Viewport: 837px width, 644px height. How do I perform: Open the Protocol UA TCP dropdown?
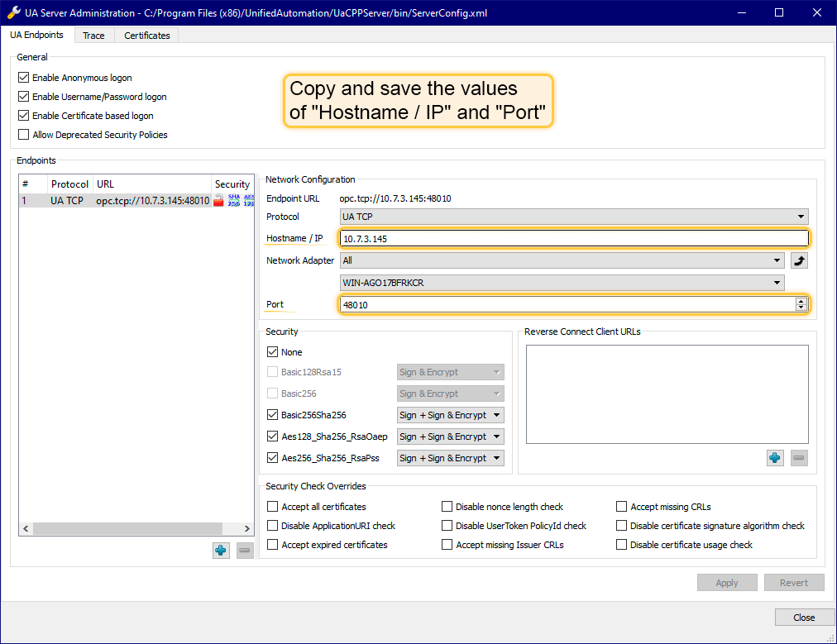[x=574, y=217]
